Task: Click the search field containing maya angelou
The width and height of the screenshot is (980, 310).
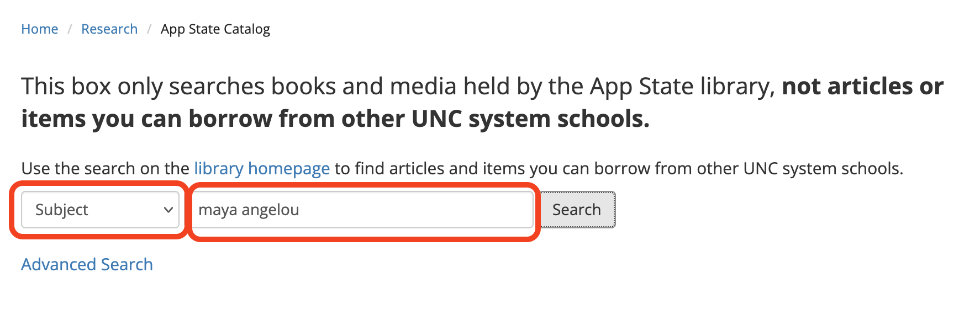Action: coord(362,210)
